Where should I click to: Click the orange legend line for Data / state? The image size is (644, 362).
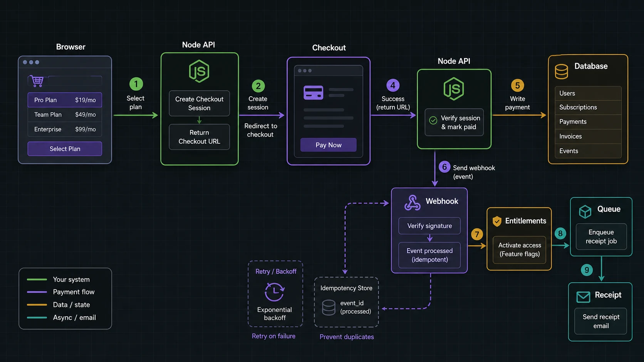coord(37,305)
